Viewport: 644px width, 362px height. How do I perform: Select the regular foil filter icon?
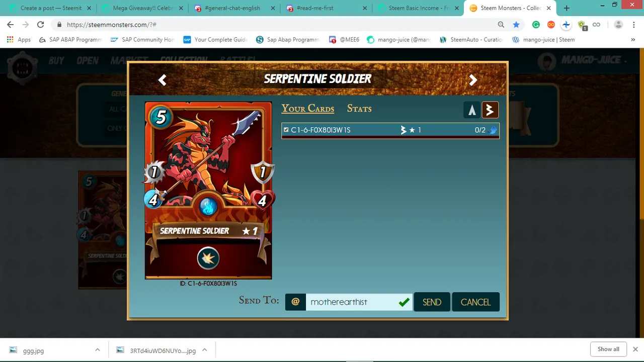click(x=472, y=110)
